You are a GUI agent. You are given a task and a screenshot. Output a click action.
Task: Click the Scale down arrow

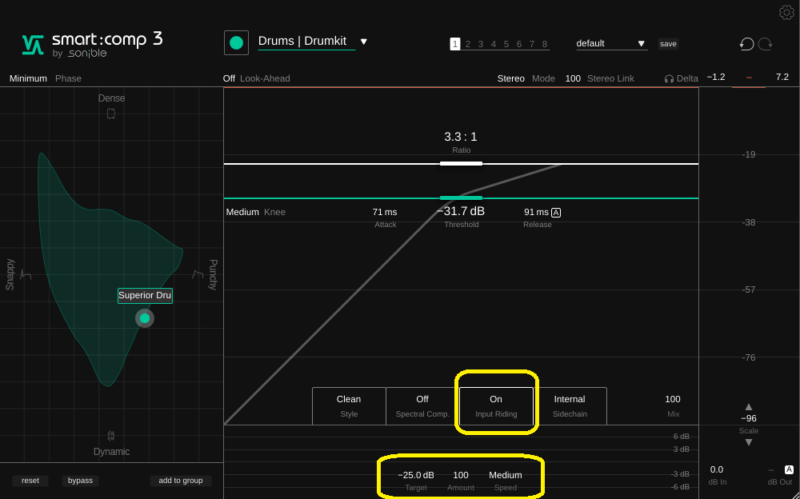pos(748,443)
